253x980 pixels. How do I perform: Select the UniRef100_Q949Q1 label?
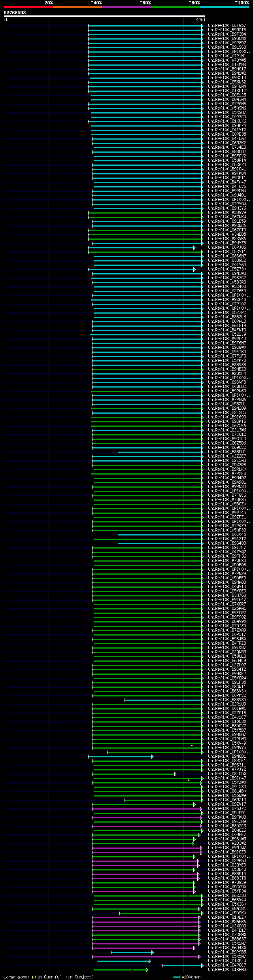pyautogui.click(x=227, y=482)
